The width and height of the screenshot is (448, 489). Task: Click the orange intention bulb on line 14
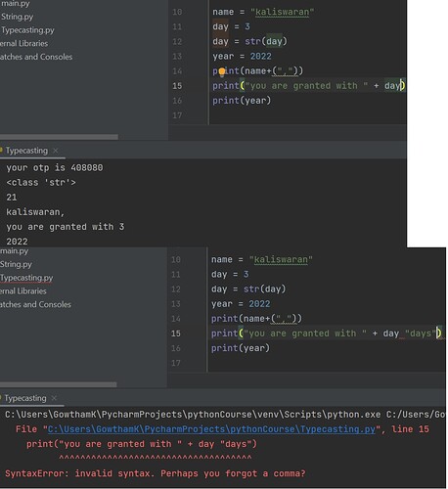pyautogui.click(x=222, y=72)
